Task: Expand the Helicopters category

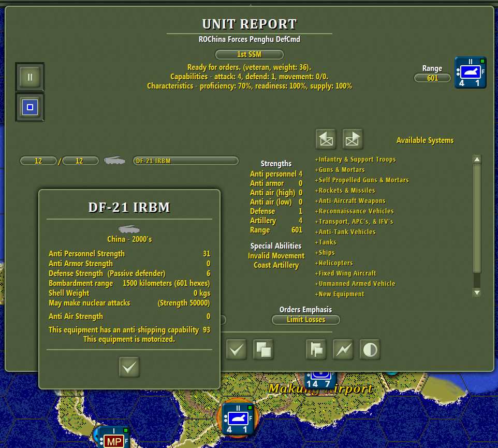Action: (x=334, y=263)
